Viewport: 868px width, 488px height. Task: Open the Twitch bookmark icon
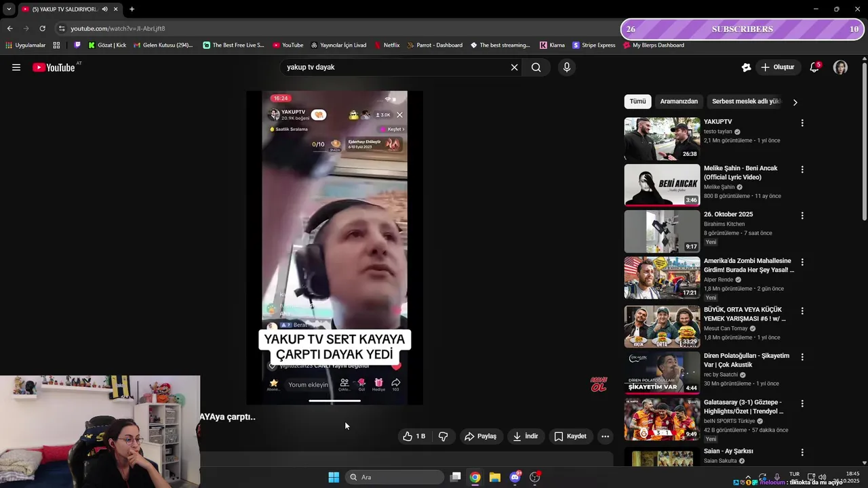[77, 45]
